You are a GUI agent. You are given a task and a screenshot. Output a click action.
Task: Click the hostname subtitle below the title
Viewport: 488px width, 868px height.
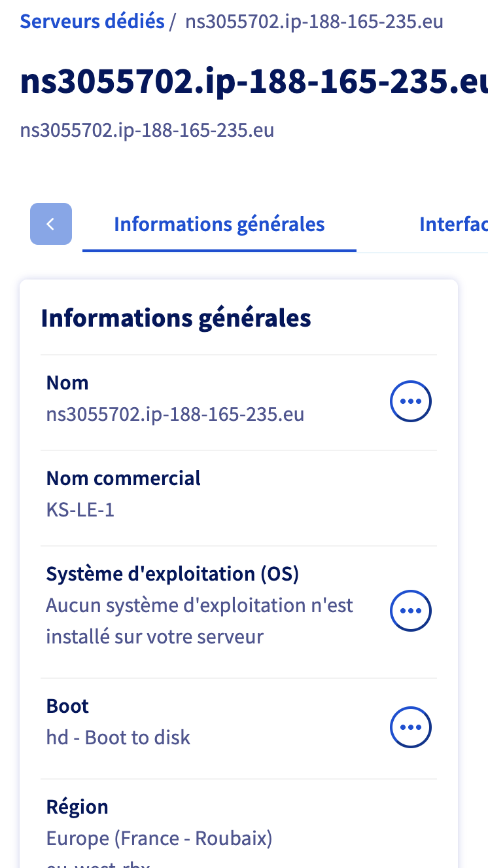point(147,130)
